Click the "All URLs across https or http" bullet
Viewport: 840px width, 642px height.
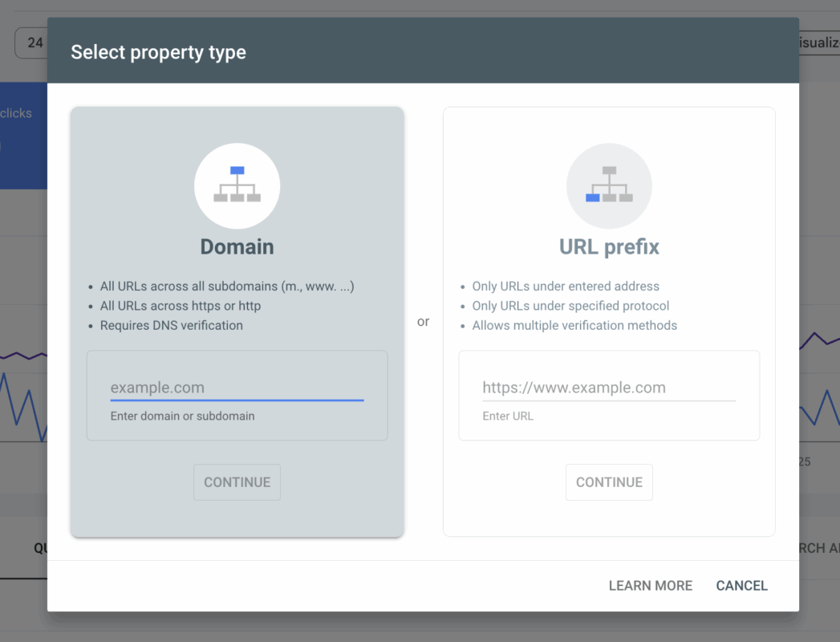180,306
